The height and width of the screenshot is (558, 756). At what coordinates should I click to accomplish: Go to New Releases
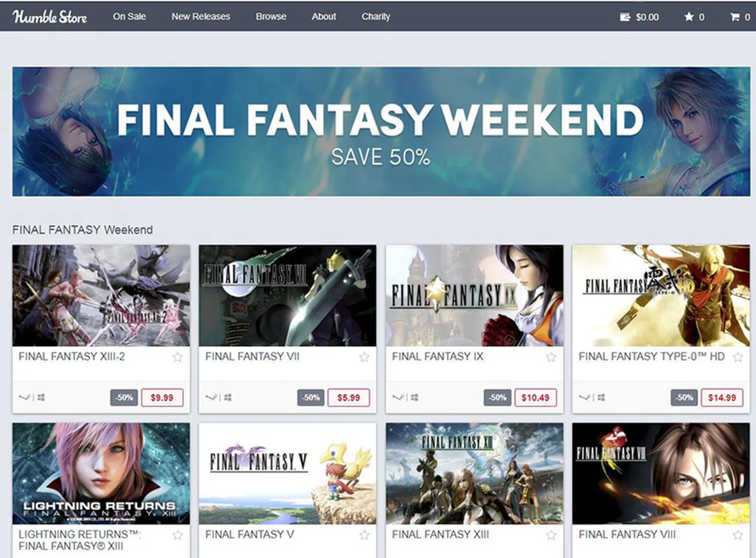pyautogui.click(x=201, y=17)
